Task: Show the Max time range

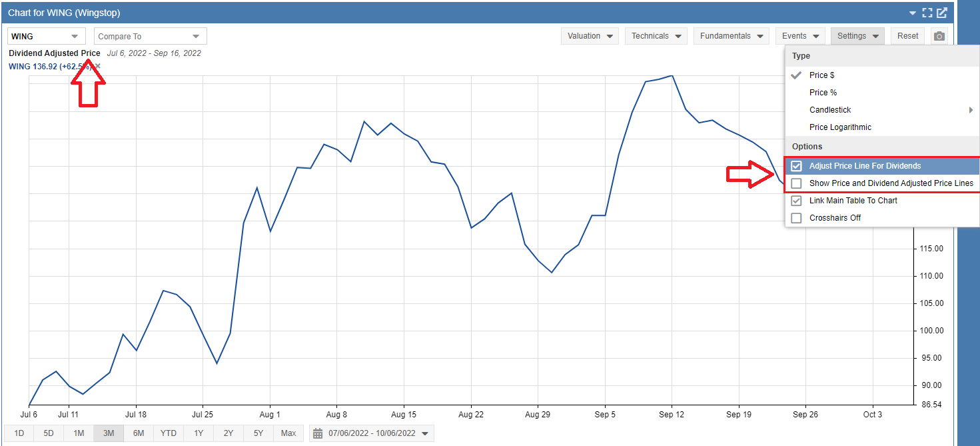Action: coord(288,433)
